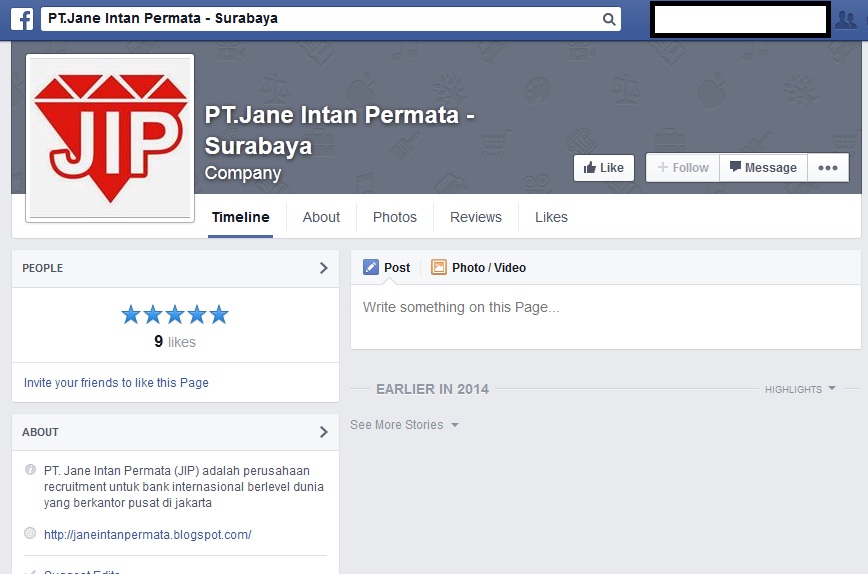Click the five-star rating
The width and height of the screenshot is (868, 574).
pyautogui.click(x=175, y=314)
